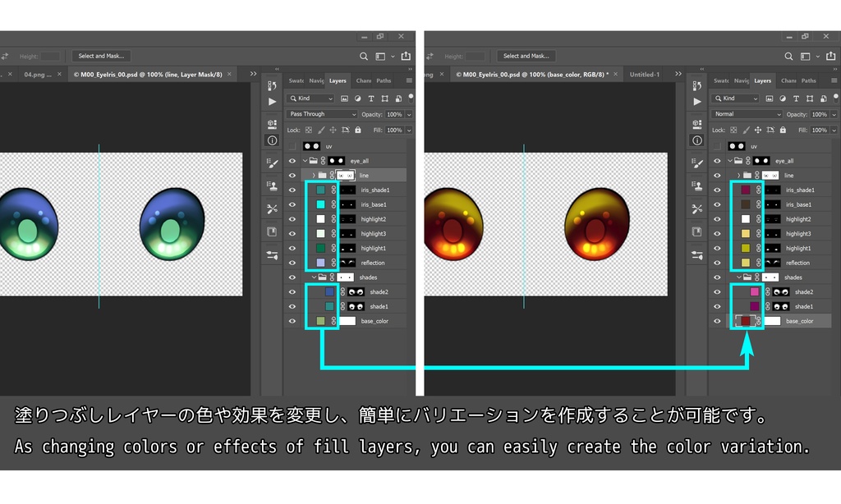
Task: Switch to the 04.png document tab
Action: click(38, 75)
